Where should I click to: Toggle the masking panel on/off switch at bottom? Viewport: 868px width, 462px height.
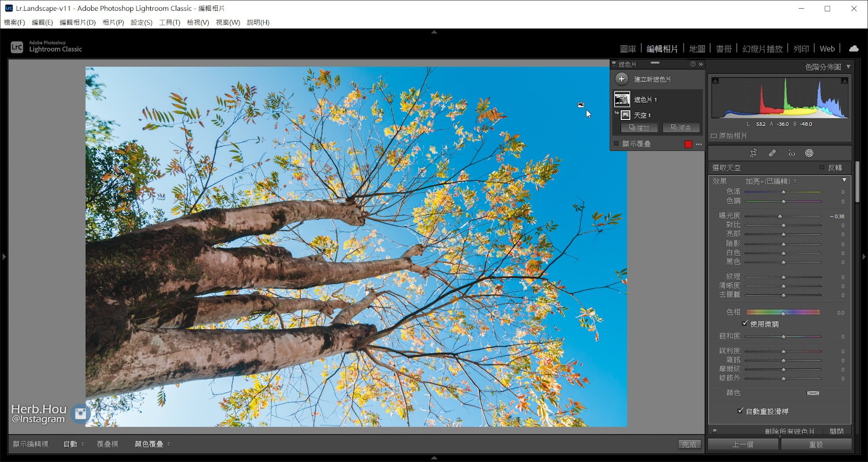click(714, 431)
